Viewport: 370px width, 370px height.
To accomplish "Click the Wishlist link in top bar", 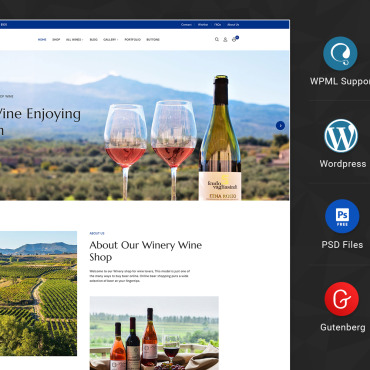I will pos(203,25).
